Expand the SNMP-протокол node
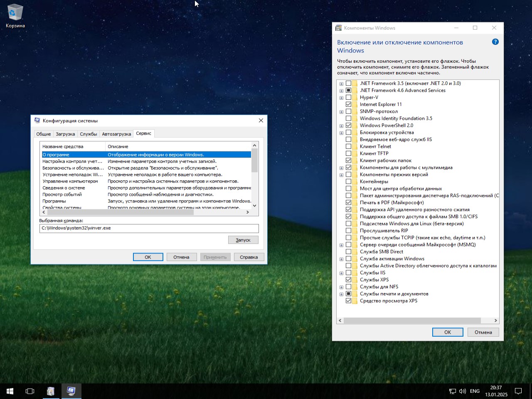 coord(341,112)
